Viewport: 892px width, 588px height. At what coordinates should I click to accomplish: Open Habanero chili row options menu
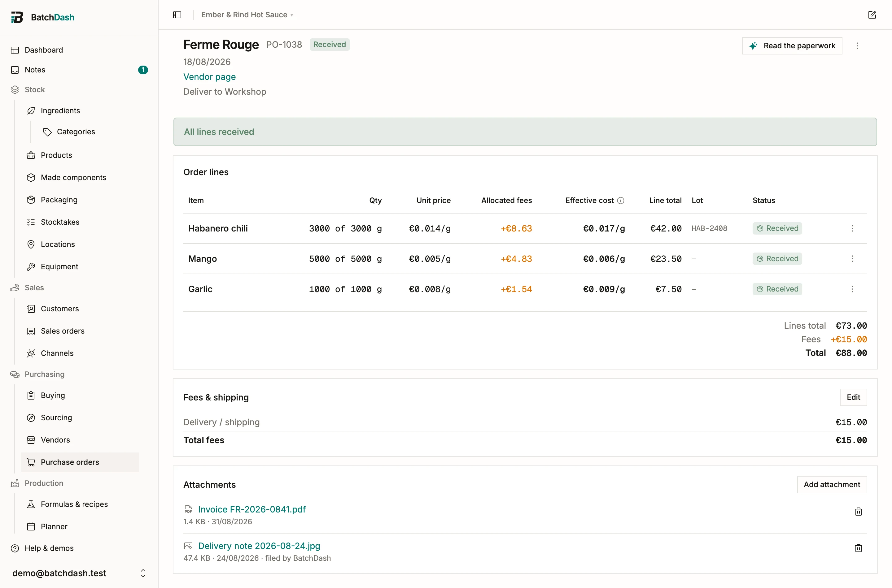click(852, 228)
